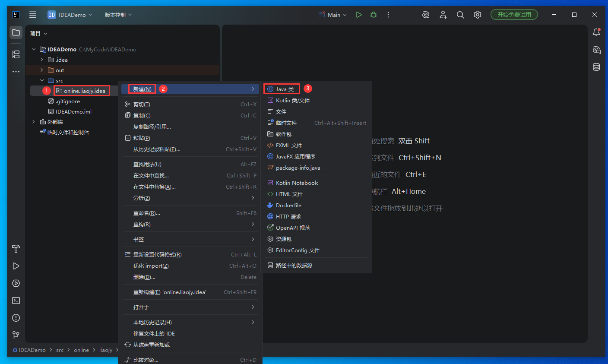
Task: Expand the 外部库 node
Action: (x=34, y=122)
